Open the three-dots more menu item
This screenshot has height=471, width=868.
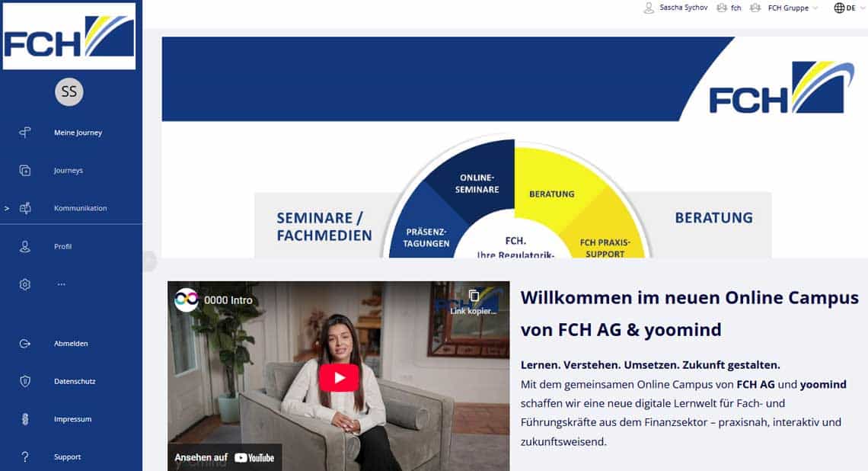pos(62,284)
